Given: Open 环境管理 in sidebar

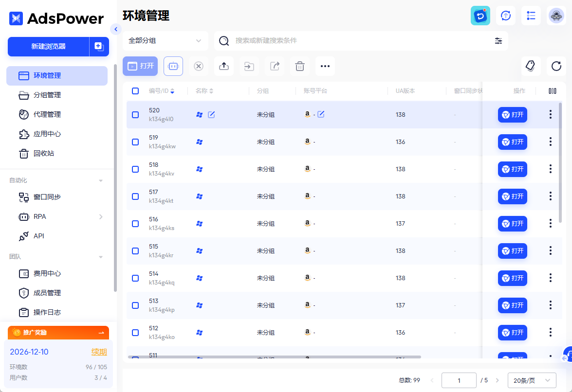Looking at the screenshot, I should coord(57,76).
